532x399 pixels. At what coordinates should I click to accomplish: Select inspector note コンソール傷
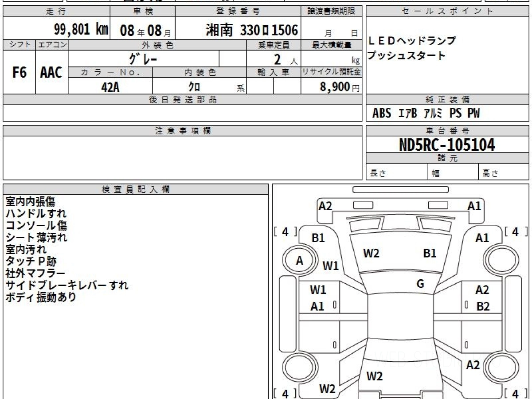coord(36,225)
